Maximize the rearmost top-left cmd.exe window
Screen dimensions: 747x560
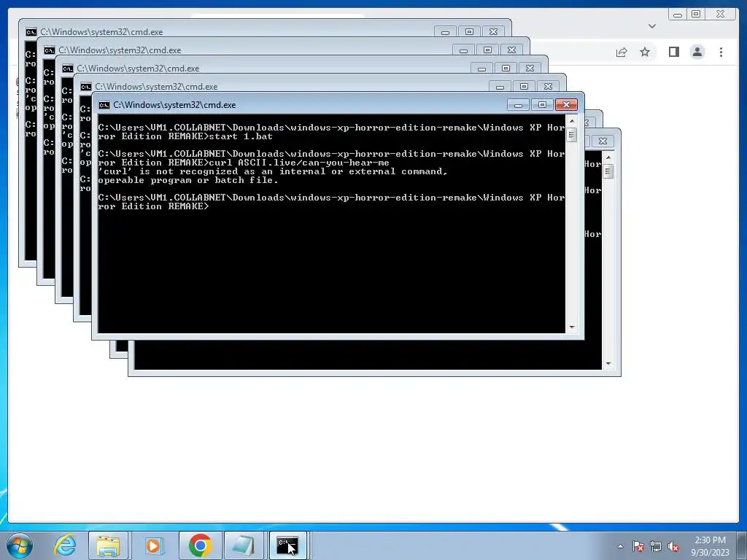pos(469,32)
